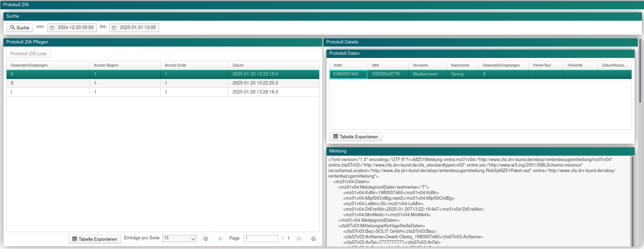Open the Protokoll ZfA Liste tab
The image size is (644, 249).
28,53
